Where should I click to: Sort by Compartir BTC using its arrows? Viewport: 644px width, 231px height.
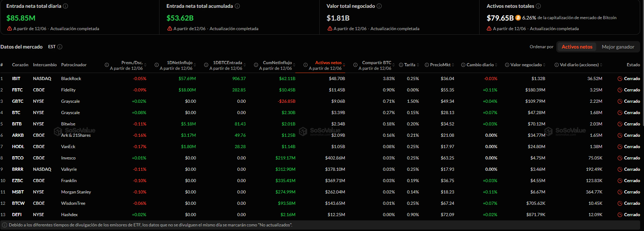coord(394,65)
